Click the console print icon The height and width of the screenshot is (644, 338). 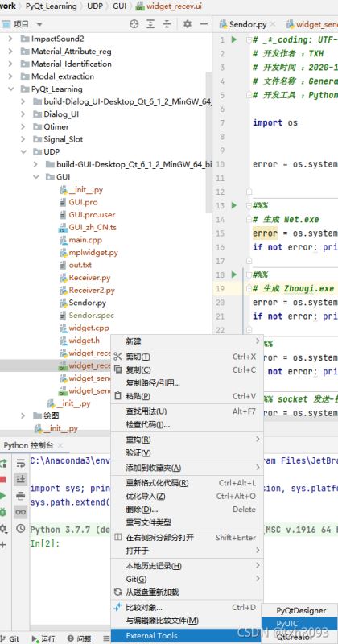(x=20, y=496)
